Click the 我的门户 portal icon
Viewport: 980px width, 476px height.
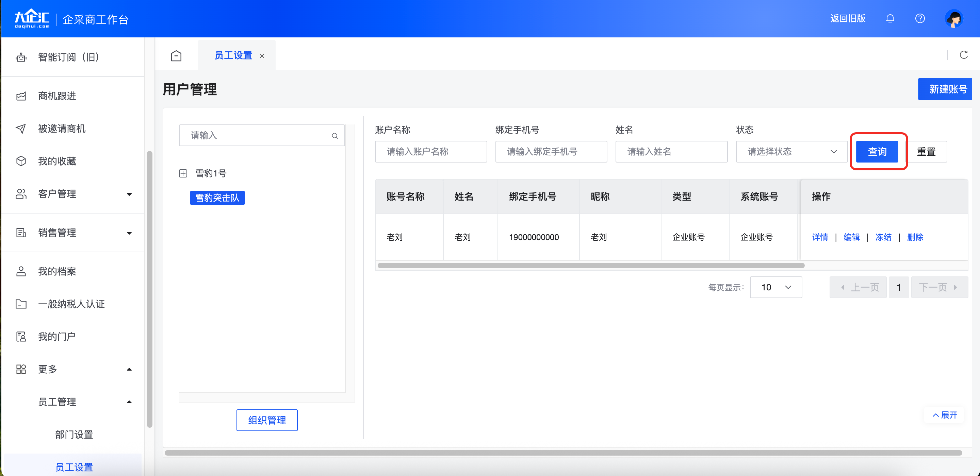point(21,337)
